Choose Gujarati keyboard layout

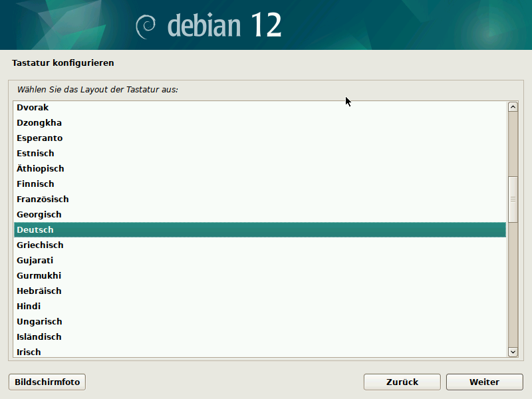click(35, 261)
